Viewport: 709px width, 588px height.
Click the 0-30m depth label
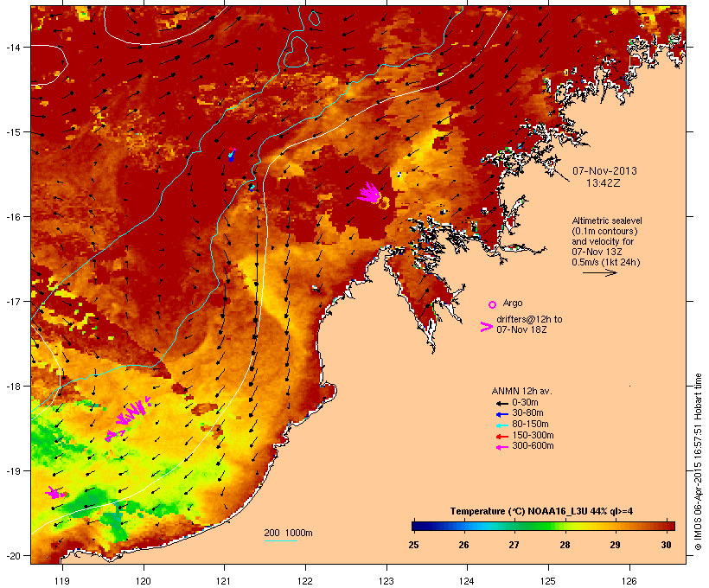[525, 403]
